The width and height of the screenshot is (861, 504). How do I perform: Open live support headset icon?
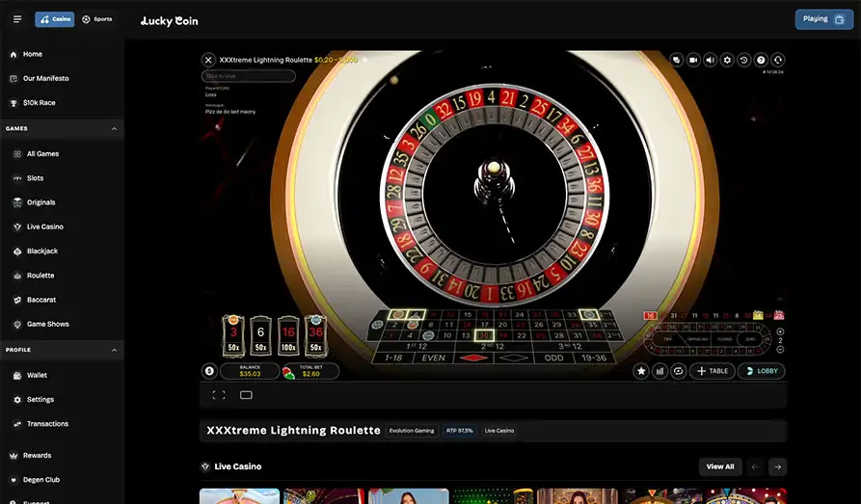(777, 60)
